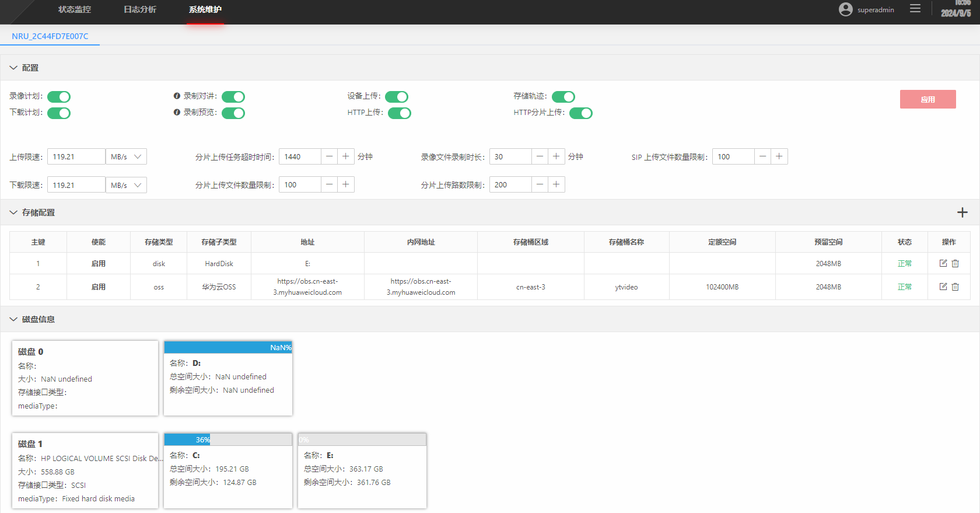Increase 分片上传文件数量限制 with plus button
The image size is (980, 513).
pos(346,184)
